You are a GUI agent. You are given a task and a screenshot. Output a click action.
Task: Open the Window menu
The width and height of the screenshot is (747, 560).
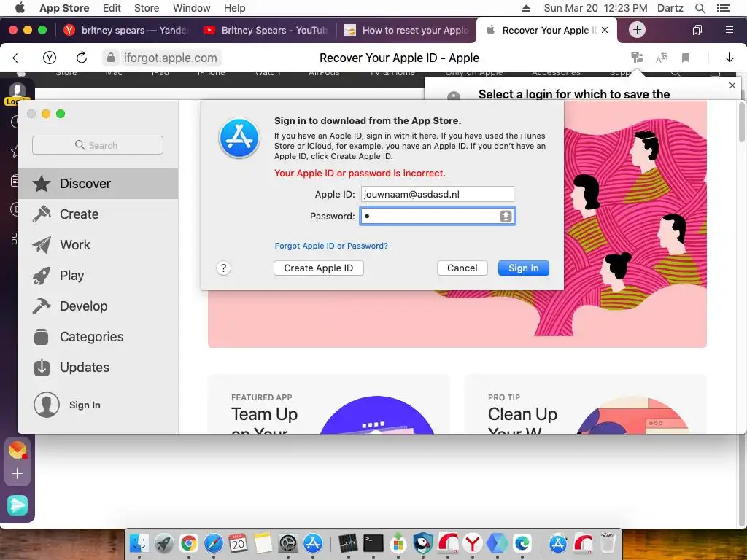pyautogui.click(x=192, y=8)
